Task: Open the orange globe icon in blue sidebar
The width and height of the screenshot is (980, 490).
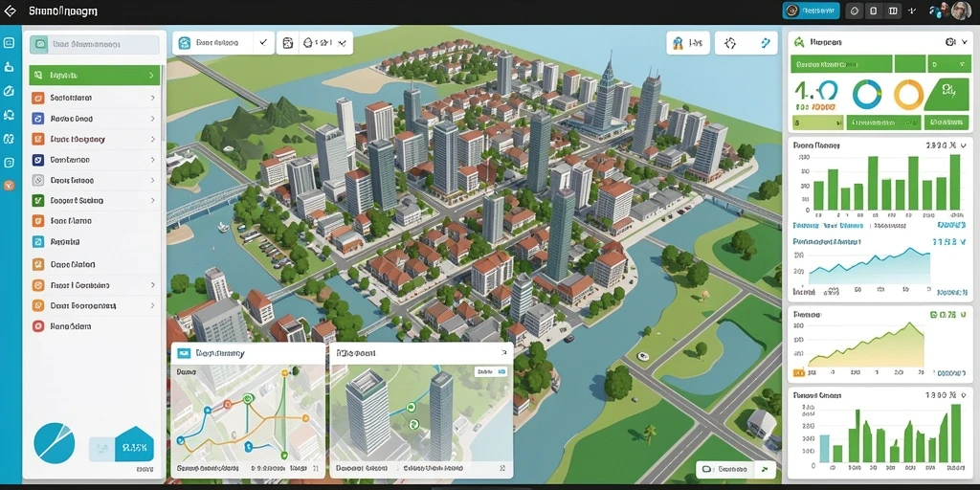Action: 10,186
